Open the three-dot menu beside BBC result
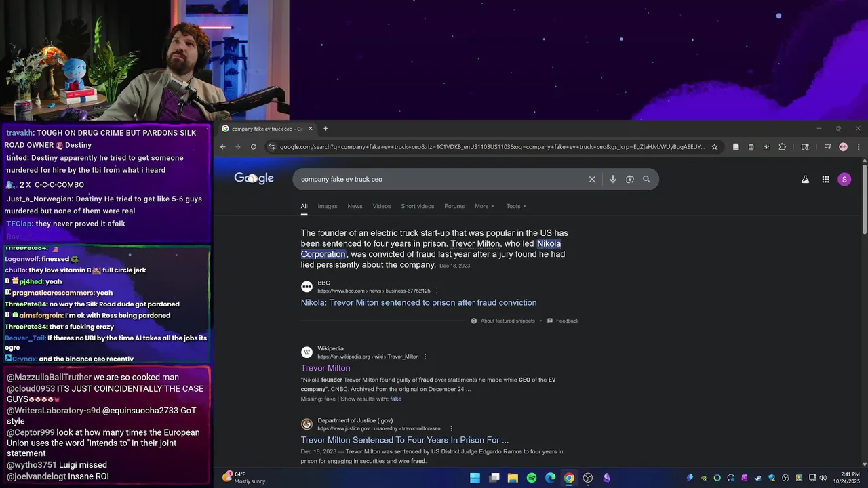 (x=437, y=291)
